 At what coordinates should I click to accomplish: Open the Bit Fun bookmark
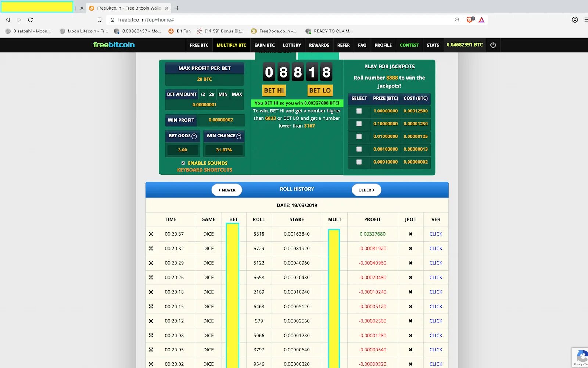[180, 31]
